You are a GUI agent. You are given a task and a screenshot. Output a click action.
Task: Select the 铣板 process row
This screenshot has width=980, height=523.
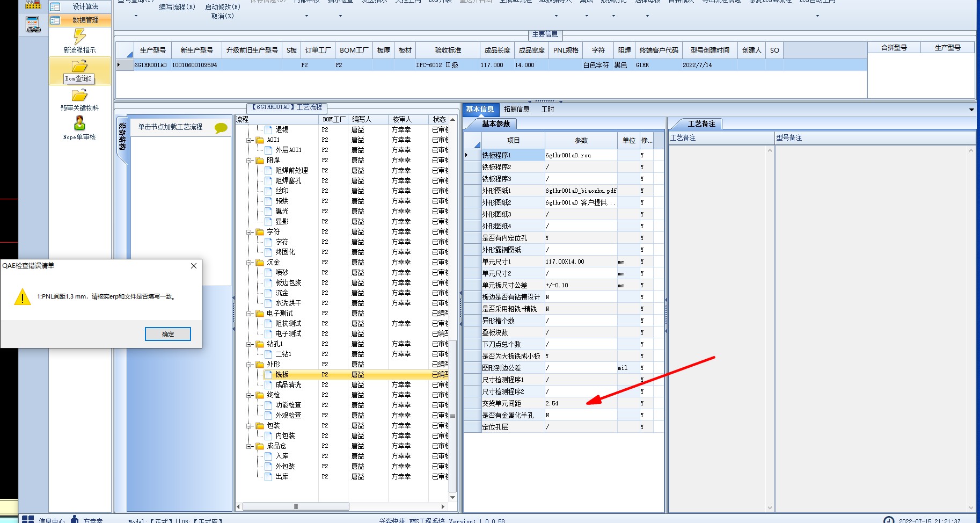(342, 374)
